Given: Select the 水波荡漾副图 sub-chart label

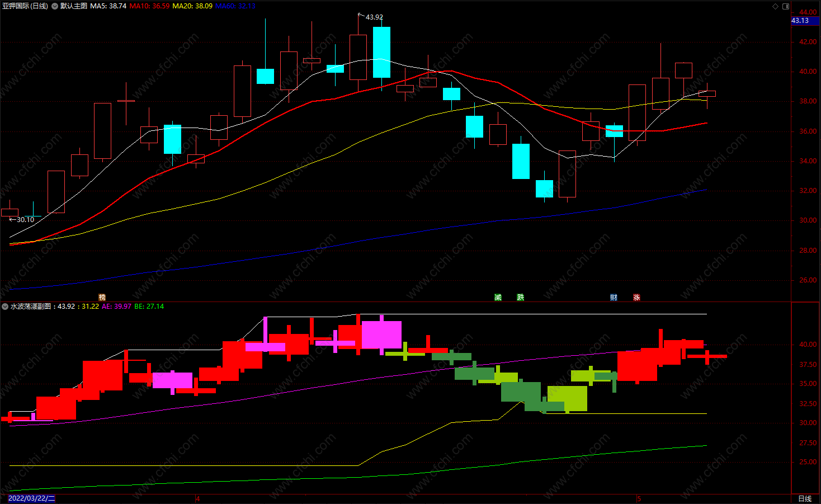Looking at the screenshot, I should pyautogui.click(x=31, y=307).
